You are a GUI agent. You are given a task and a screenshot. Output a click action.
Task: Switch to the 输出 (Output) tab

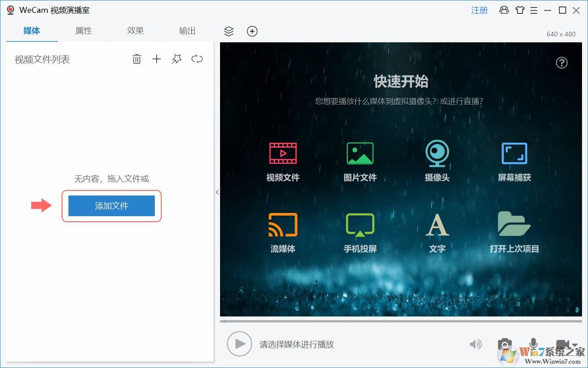[x=187, y=31]
